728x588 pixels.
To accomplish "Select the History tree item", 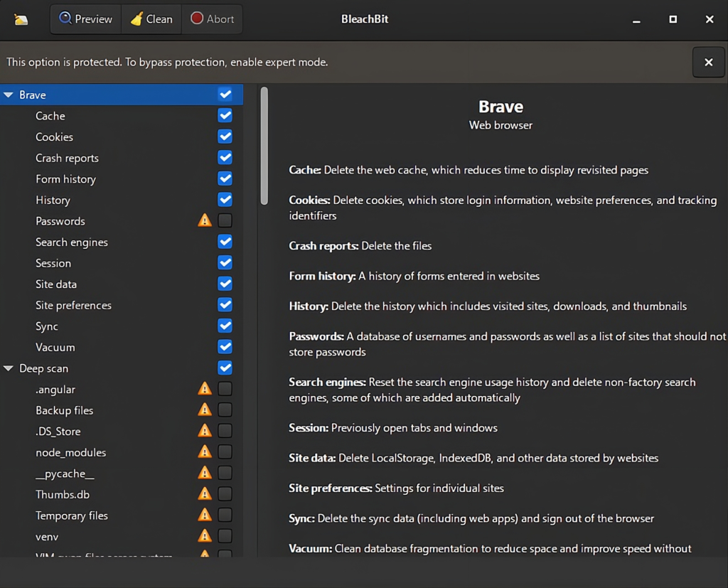I will click(122, 201).
